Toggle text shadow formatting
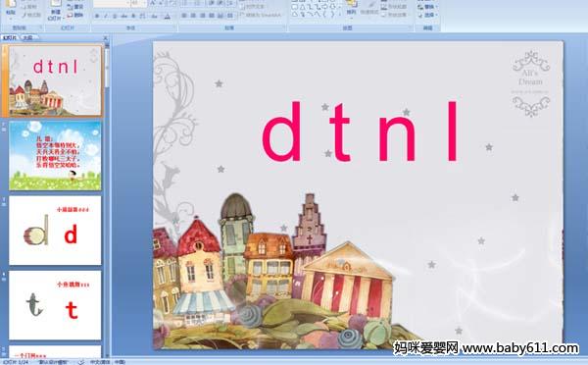This screenshot has height=365, width=588. pos(133,16)
